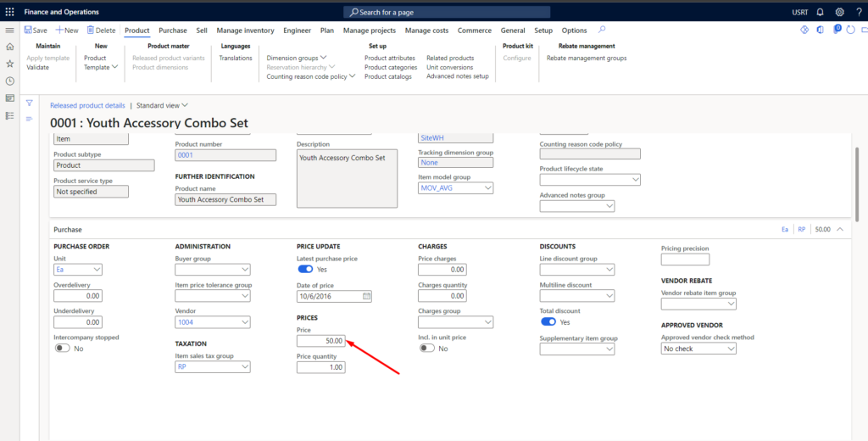Open Workspaces icon in sidebar

point(9,98)
